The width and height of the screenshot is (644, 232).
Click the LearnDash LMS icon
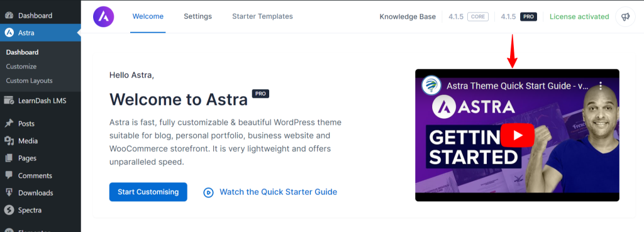9,101
